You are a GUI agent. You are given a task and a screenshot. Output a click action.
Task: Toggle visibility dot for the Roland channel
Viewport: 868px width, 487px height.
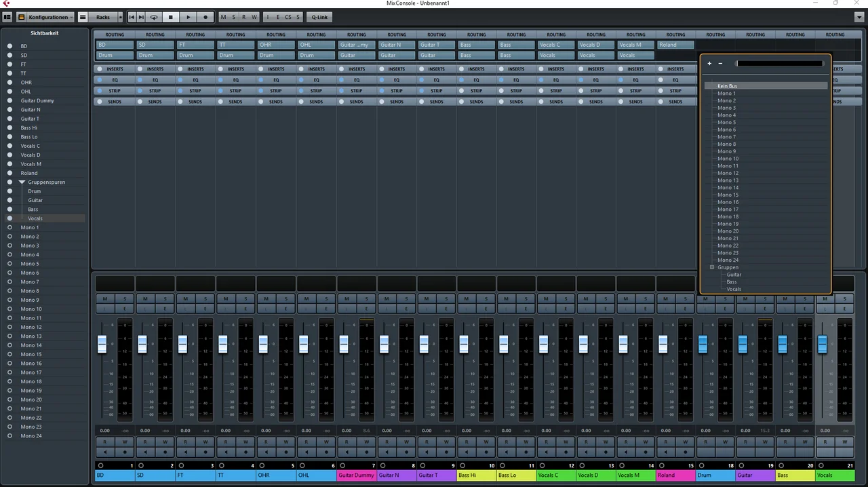pos(9,173)
